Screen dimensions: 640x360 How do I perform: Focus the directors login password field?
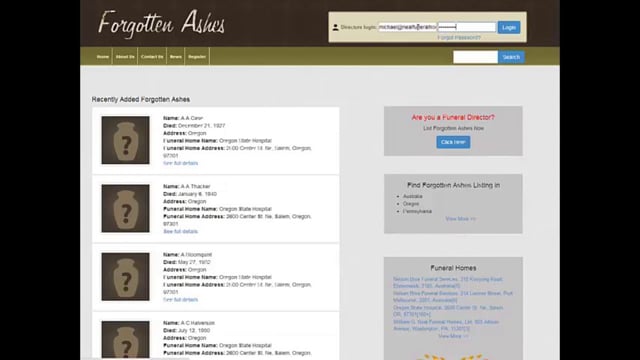467,27
